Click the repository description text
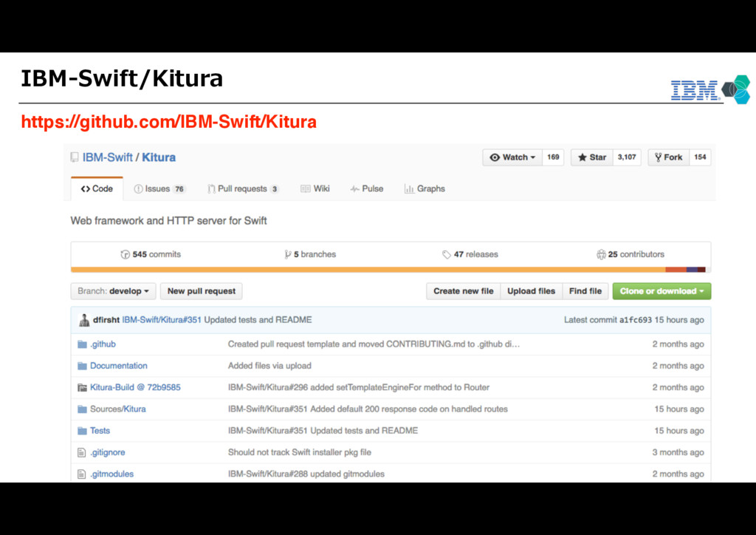Image resolution: width=756 pixels, height=535 pixels. (169, 221)
